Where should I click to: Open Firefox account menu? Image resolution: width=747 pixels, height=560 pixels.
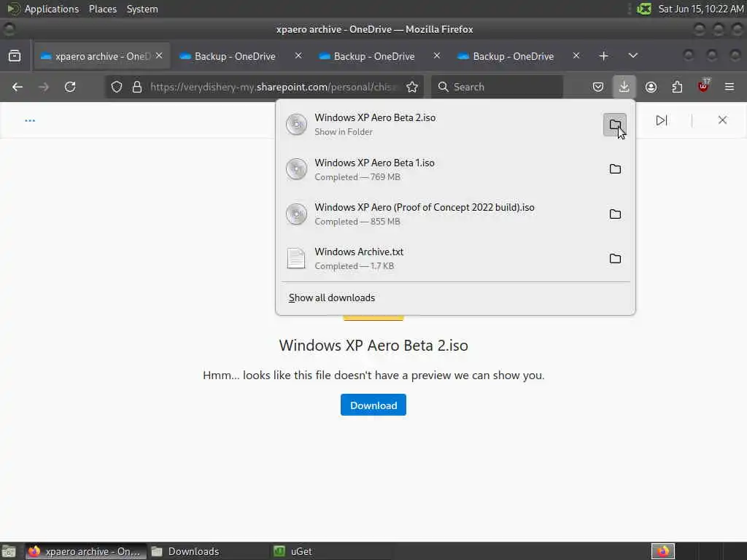651,87
